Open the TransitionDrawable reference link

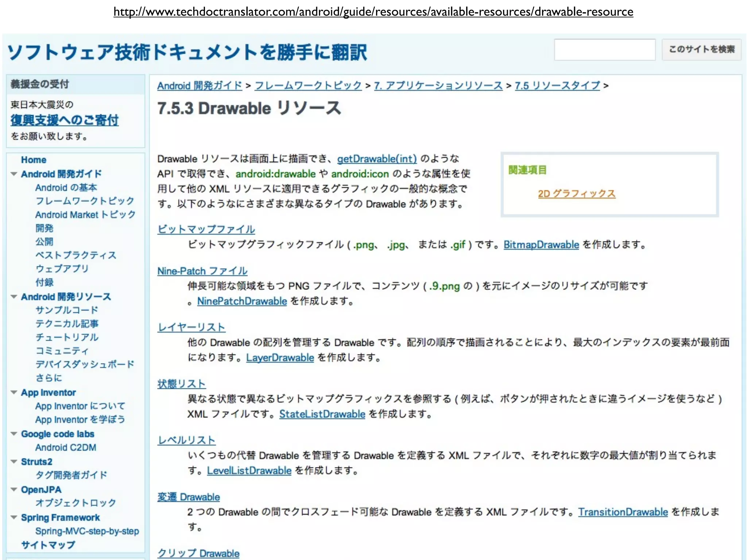coord(623,512)
